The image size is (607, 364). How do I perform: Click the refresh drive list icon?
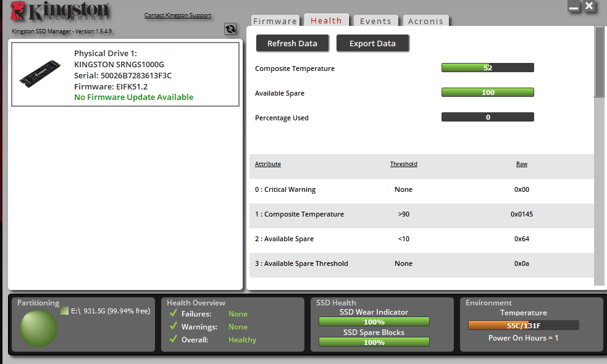point(230,29)
